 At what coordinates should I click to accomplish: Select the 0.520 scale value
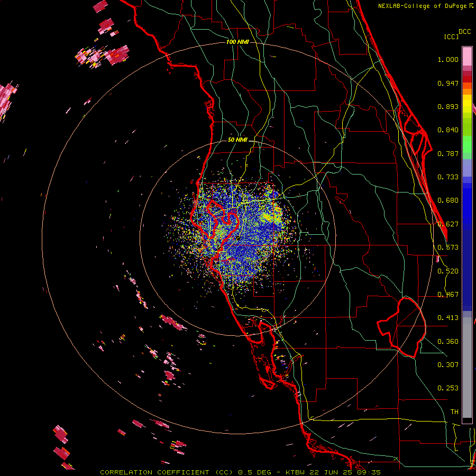(448, 271)
